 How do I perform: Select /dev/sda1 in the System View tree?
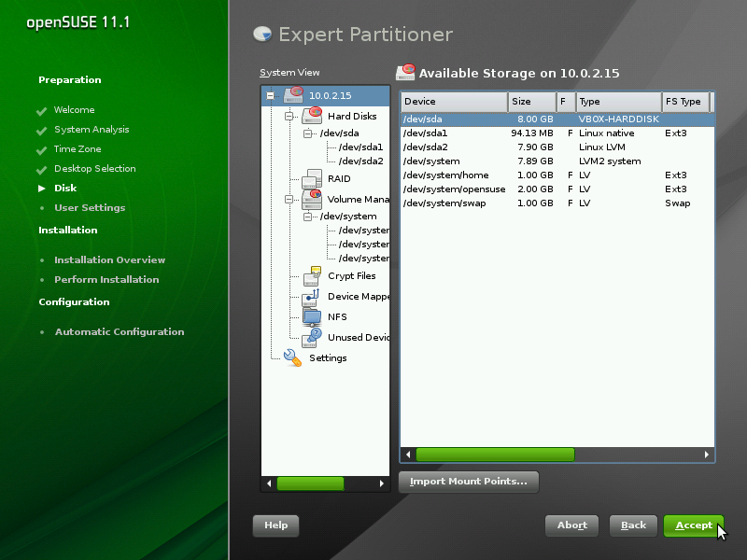coord(360,147)
